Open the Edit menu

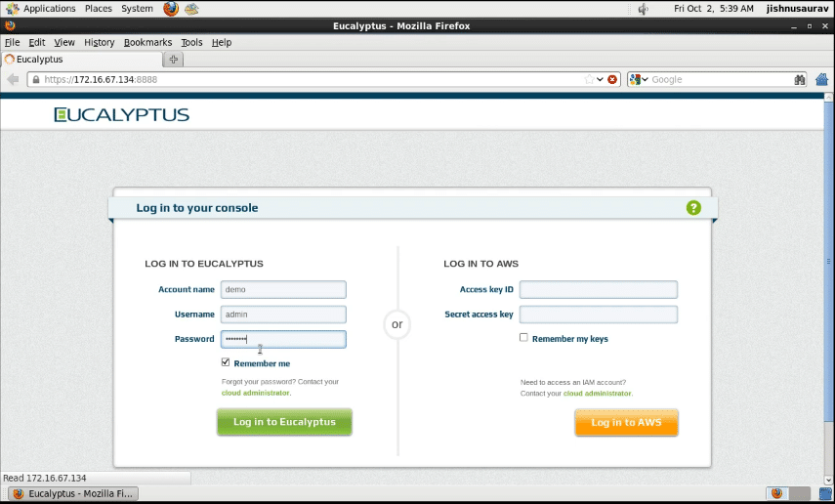37,42
